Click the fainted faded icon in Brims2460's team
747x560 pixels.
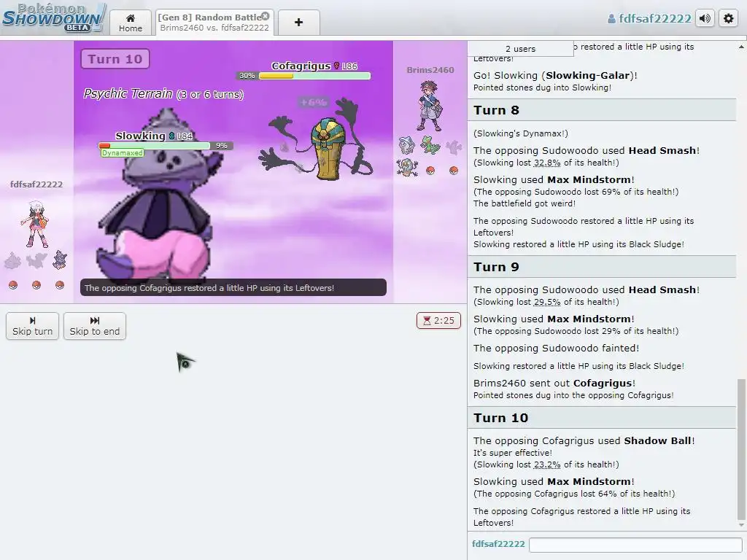(454, 147)
